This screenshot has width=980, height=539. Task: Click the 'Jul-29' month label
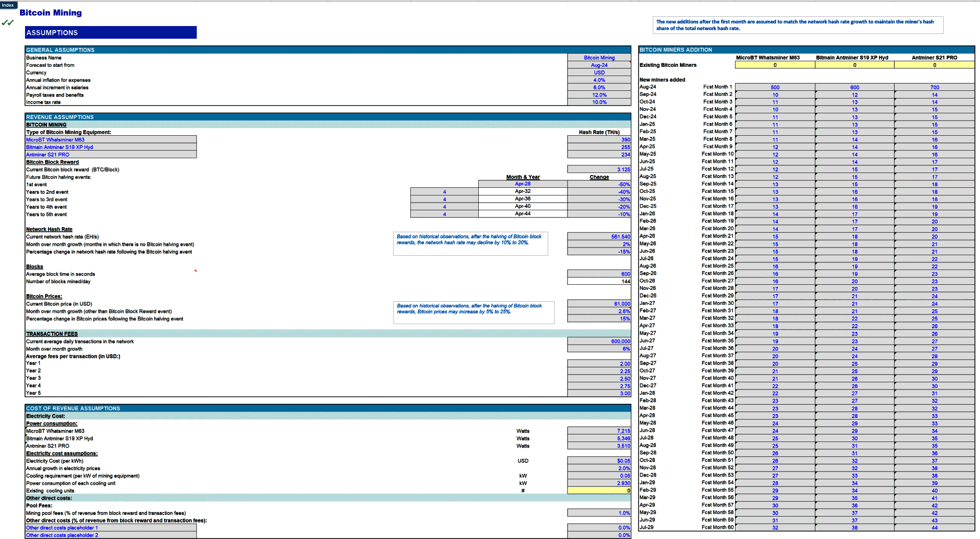pyautogui.click(x=647, y=527)
